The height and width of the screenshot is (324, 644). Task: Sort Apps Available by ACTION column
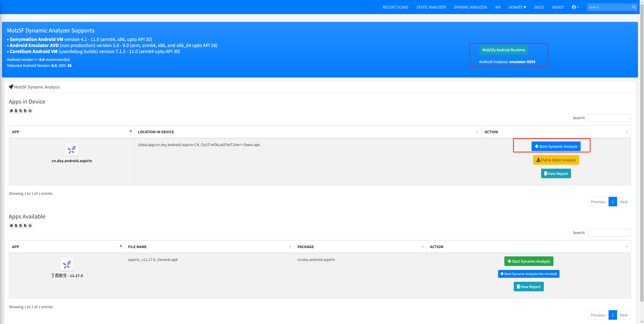(x=529, y=247)
